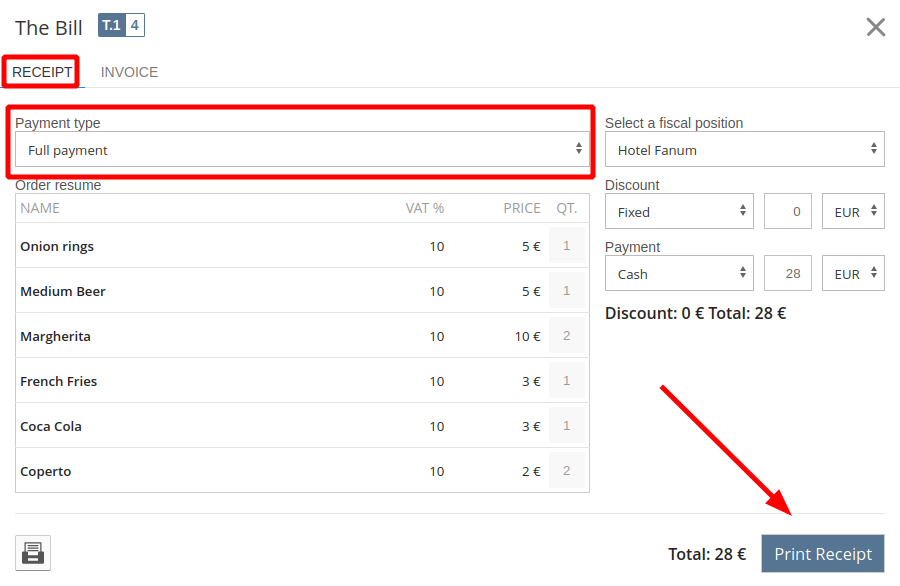Screen dimensions: 900x586
Task: Switch to the INVOICE tab
Action: pyautogui.click(x=129, y=72)
